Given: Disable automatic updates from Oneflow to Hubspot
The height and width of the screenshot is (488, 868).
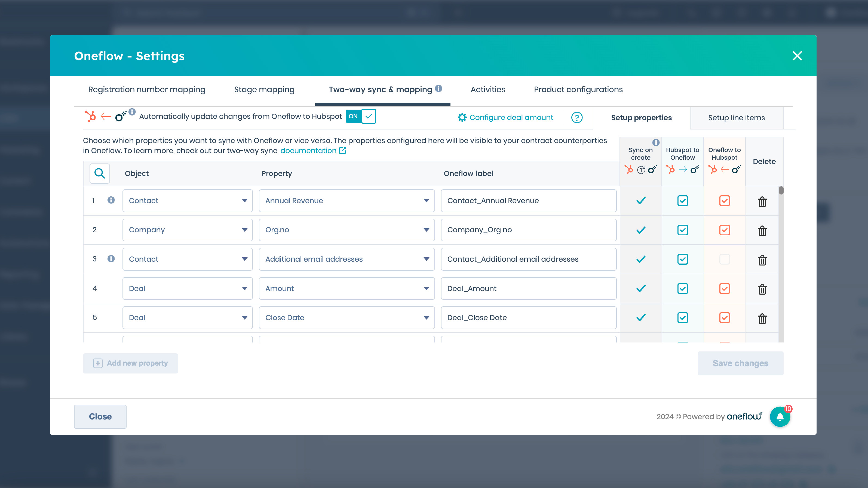Looking at the screenshot, I should point(361,116).
